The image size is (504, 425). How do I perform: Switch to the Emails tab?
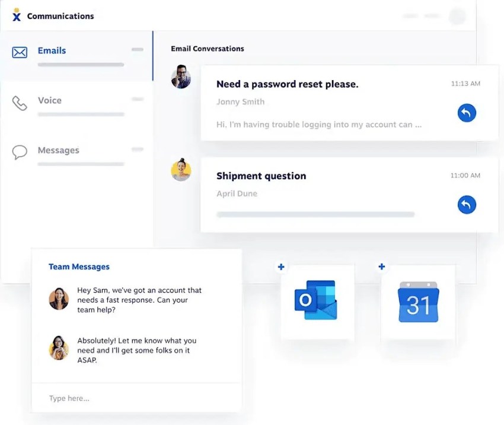tap(76, 56)
